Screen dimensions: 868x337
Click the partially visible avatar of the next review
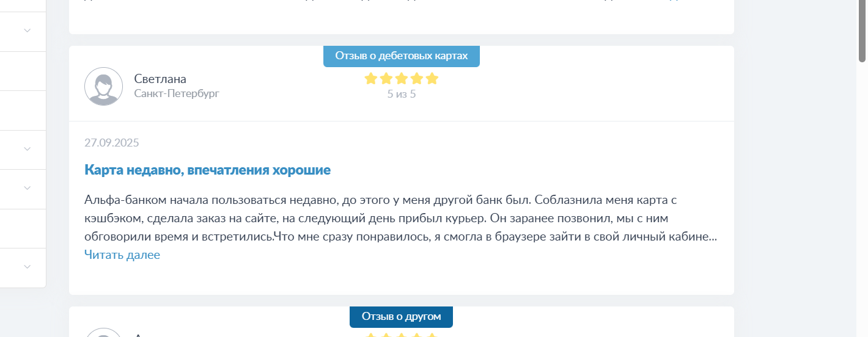[x=103, y=333]
